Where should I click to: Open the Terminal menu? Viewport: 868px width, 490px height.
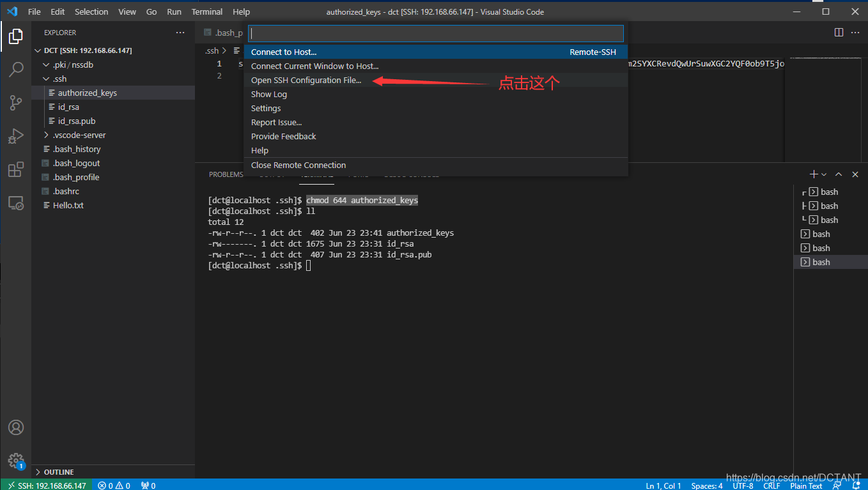[207, 11]
